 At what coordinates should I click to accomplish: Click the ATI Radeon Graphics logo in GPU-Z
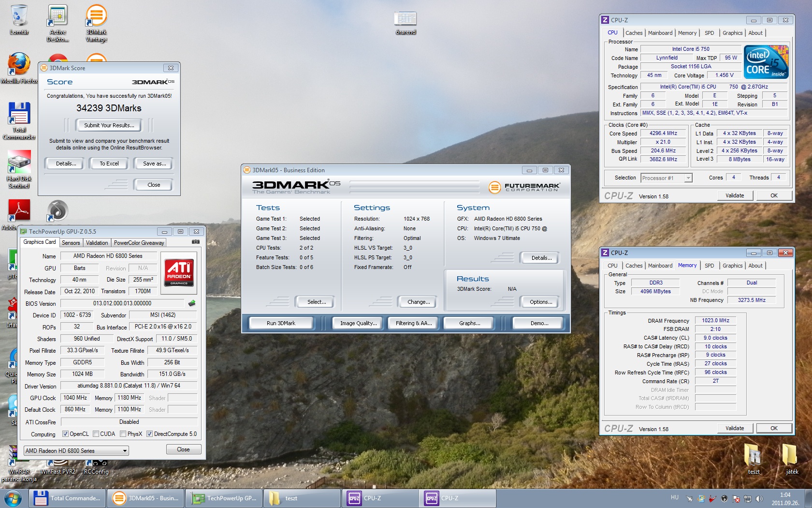pyautogui.click(x=179, y=272)
